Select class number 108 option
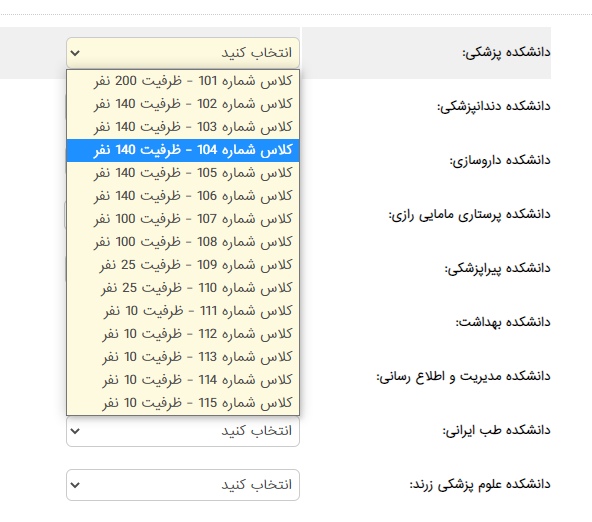The width and height of the screenshot is (592, 522). (183, 242)
